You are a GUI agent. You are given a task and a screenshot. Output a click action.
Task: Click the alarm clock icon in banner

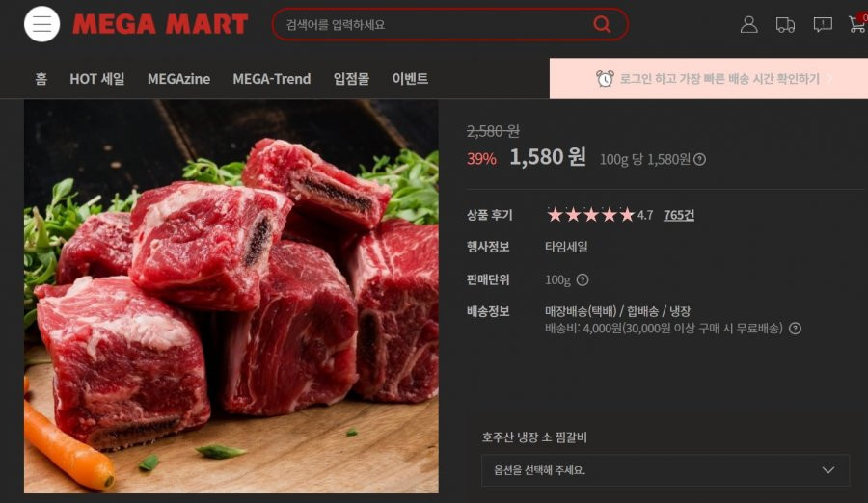tap(605, 79)
